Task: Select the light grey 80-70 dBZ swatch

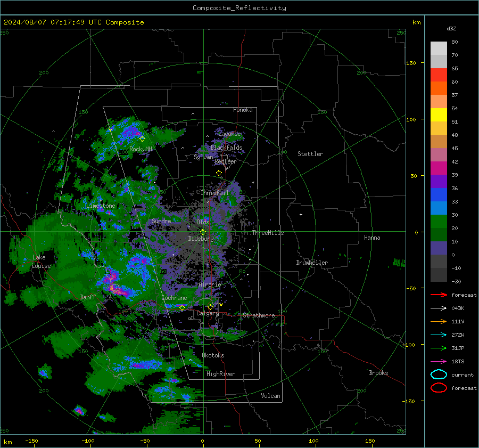Action: pos(439,48)
